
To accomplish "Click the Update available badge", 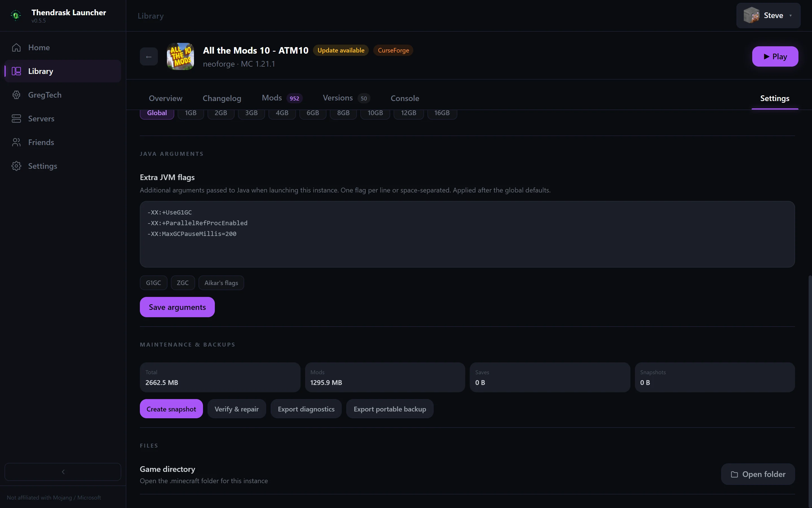I will tap(341, 51).
